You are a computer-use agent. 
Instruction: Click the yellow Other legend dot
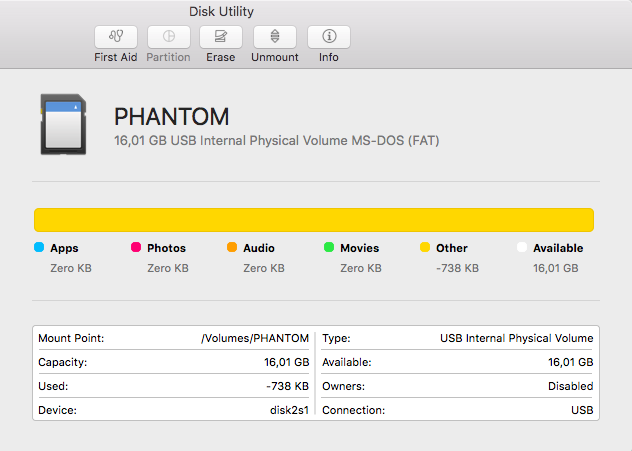pos(425,247)
